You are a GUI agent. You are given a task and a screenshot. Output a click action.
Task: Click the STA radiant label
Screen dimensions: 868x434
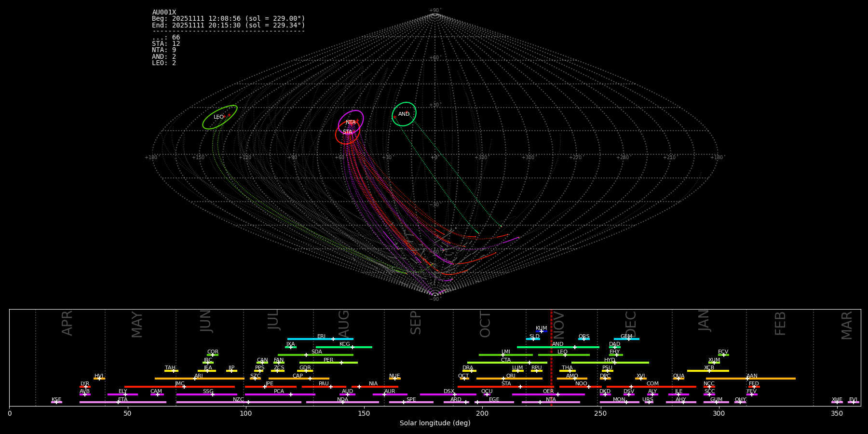(x=347, y=132)
